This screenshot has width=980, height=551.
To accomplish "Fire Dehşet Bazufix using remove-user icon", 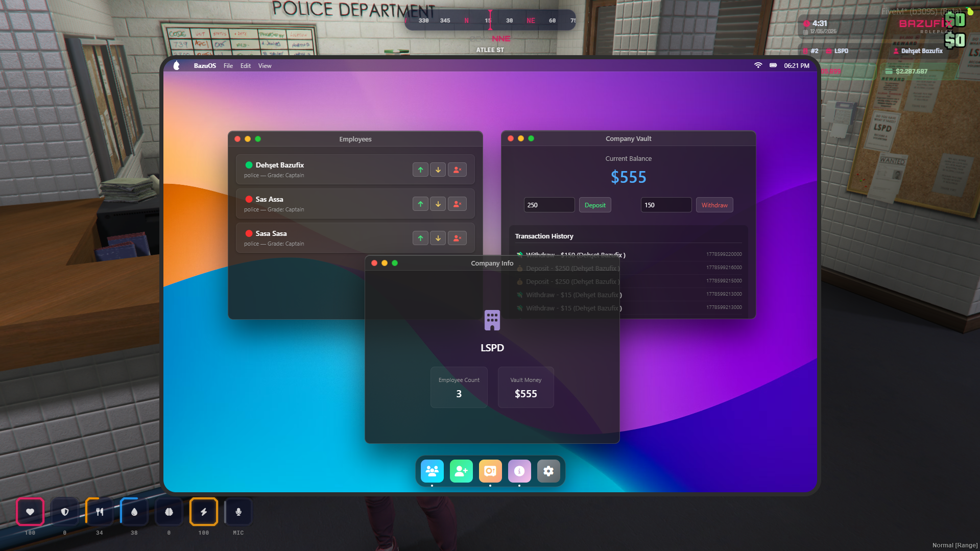I will [457, 170].
